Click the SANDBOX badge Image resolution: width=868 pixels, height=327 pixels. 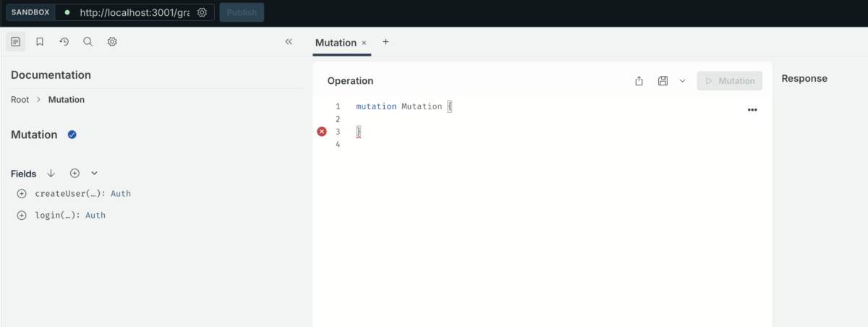30,12
